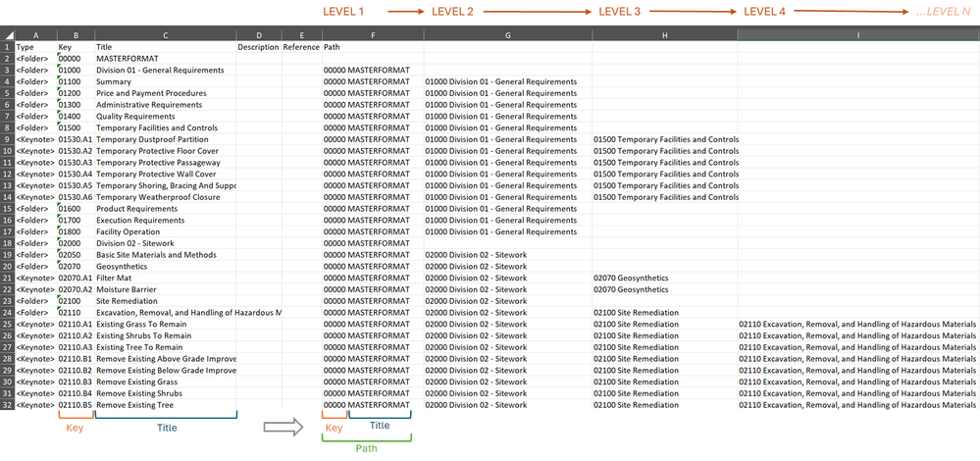The image size is (980, 461).
Task: Select row 1 header number
Action: (8, 47)
